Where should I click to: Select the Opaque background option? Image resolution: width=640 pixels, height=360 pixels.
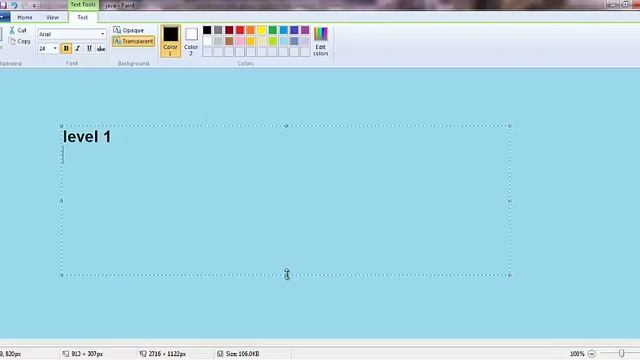click(129, 30)
